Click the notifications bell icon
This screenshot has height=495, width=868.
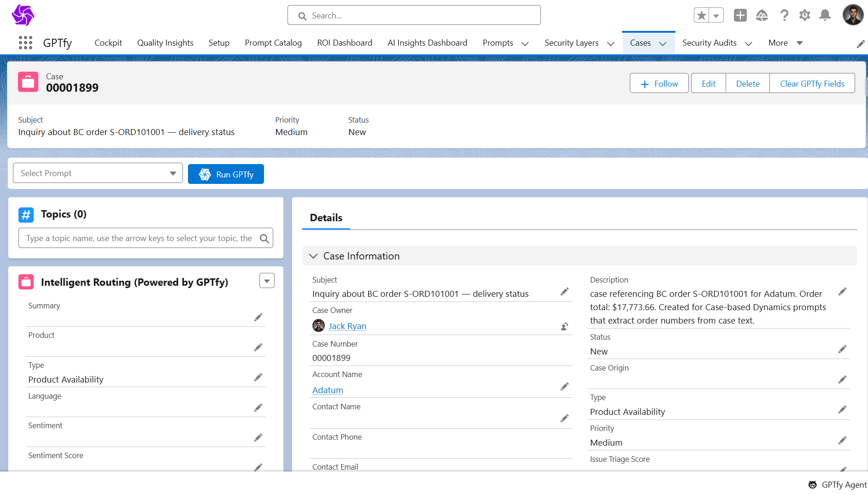coord(825,15)
